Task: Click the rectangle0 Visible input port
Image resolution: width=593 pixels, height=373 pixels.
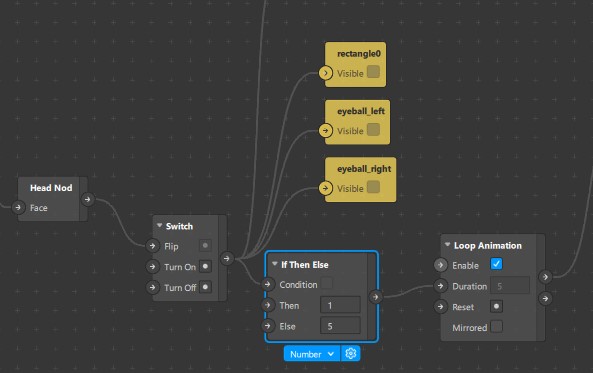Action: coord(326,73)
